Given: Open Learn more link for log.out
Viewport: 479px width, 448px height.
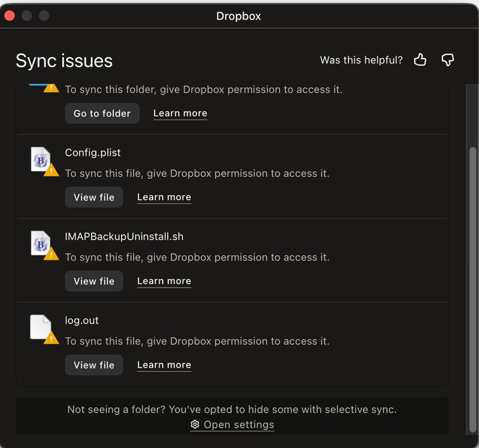Looking at the screenshot, I should click(x=164, y=365).
